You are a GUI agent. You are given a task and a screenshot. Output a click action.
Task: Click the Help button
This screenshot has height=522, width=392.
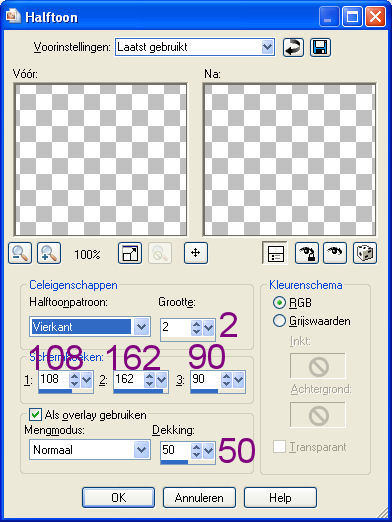(280, 498)
